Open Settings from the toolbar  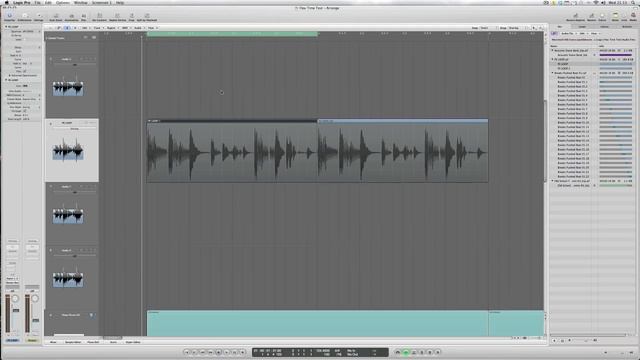39,17
